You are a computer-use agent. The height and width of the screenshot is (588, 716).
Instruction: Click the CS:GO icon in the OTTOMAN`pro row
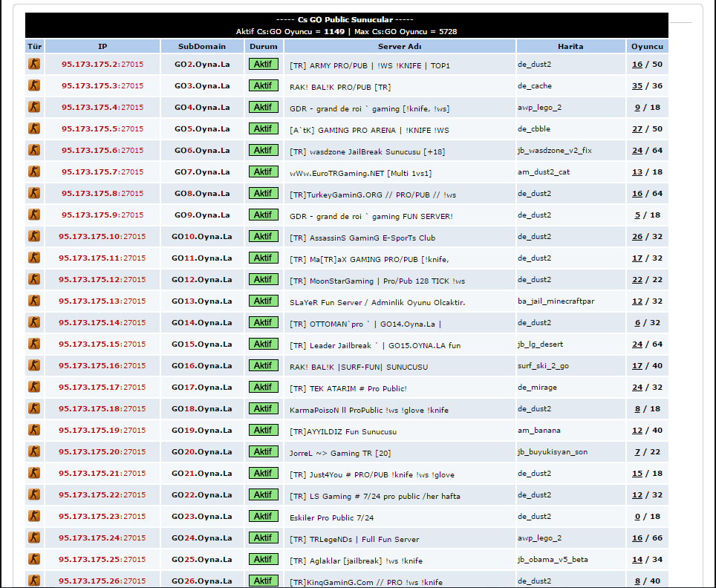[34, 322]
